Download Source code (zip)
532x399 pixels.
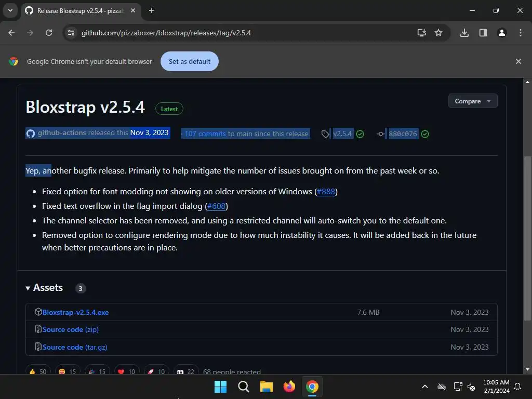click(x=71, y=329)
